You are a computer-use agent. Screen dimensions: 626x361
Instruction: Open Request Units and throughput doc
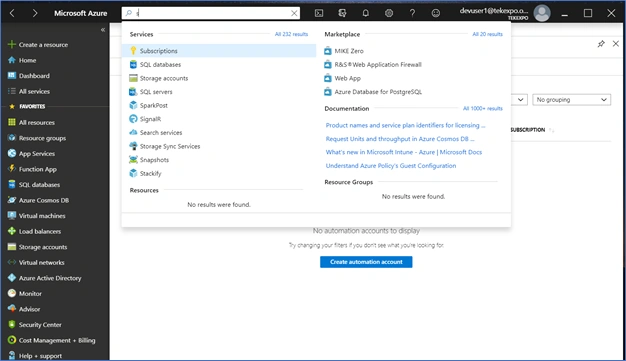pos(400,139)
